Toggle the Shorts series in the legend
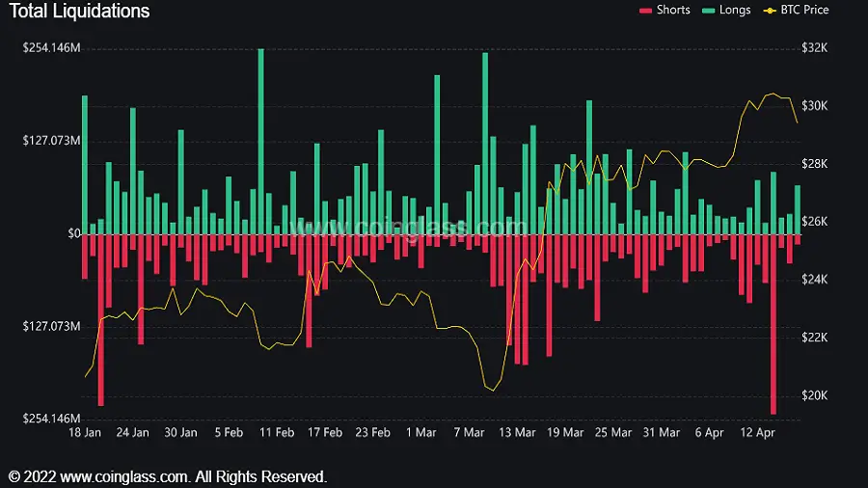Screen dimensions: 868x488 click(672, 10)
